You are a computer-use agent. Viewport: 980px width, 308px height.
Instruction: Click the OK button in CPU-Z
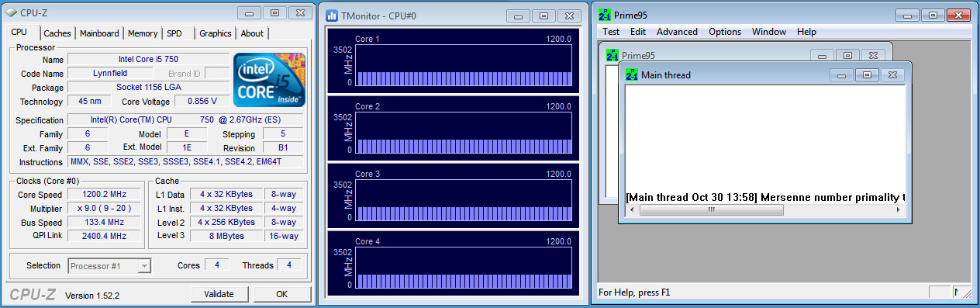[282, 294]
